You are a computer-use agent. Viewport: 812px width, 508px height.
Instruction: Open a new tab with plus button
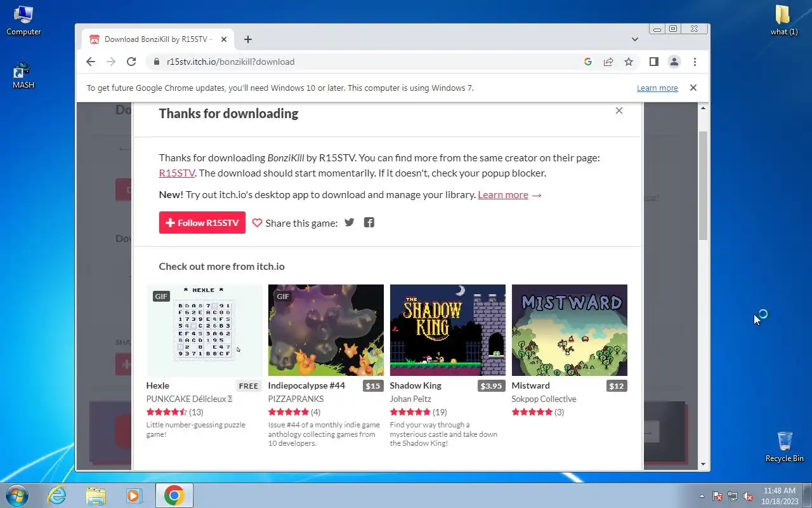coord(248,39)
